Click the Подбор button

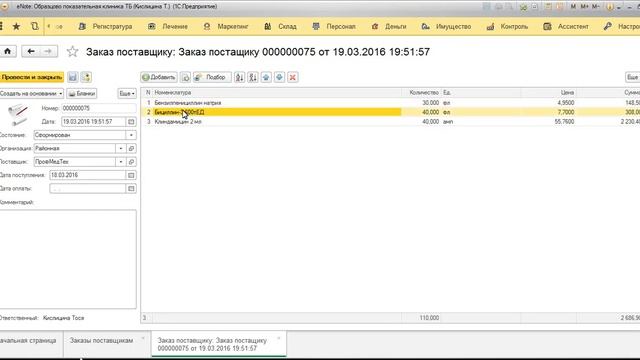tap(211, 77)
